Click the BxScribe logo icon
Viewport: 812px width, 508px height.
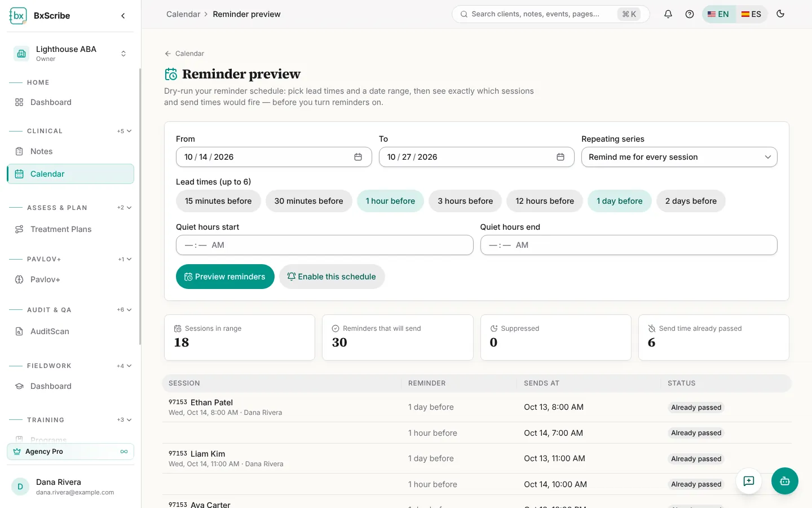(x=18, y=16)
